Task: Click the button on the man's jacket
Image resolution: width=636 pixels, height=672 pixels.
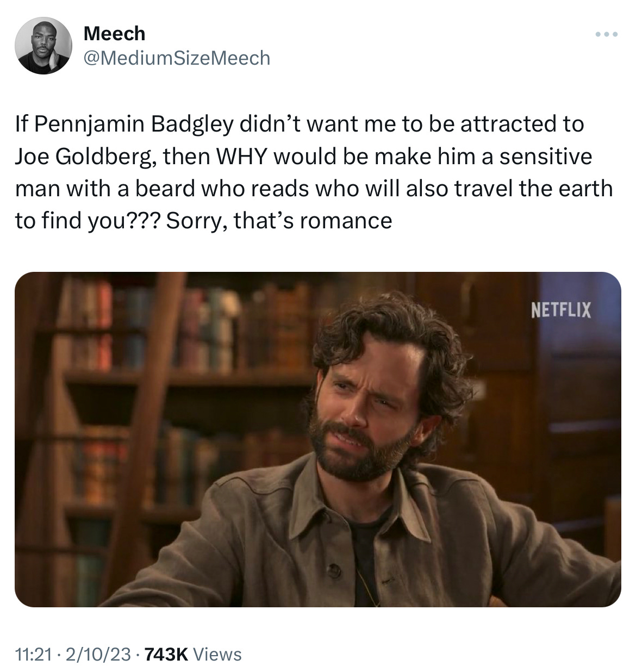Action: [x=333, y=569]
